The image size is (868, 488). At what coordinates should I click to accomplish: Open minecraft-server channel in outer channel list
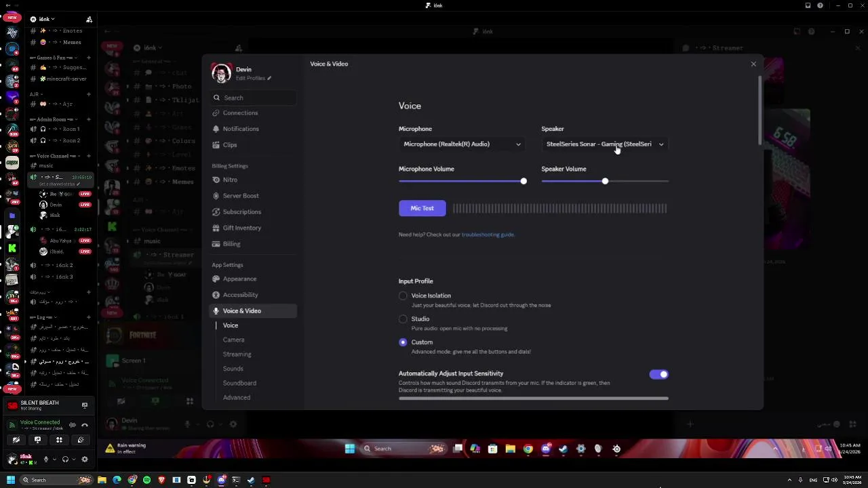(62, 79)
